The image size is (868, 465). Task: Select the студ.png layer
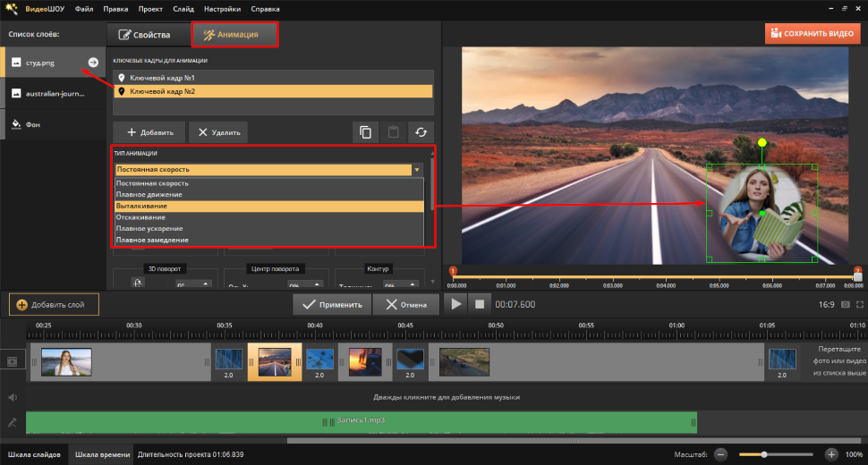[53, 63]
